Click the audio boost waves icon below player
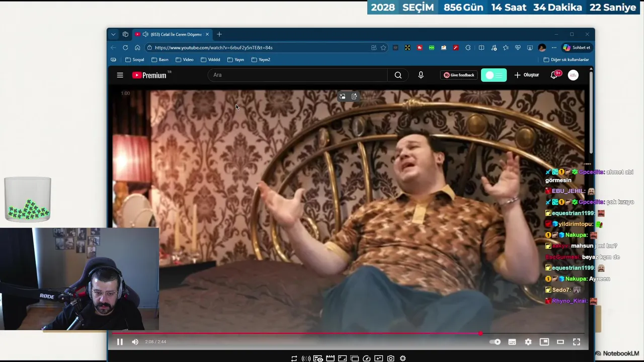Viewport: 644px width, 362px height. [x=306, y=358]
